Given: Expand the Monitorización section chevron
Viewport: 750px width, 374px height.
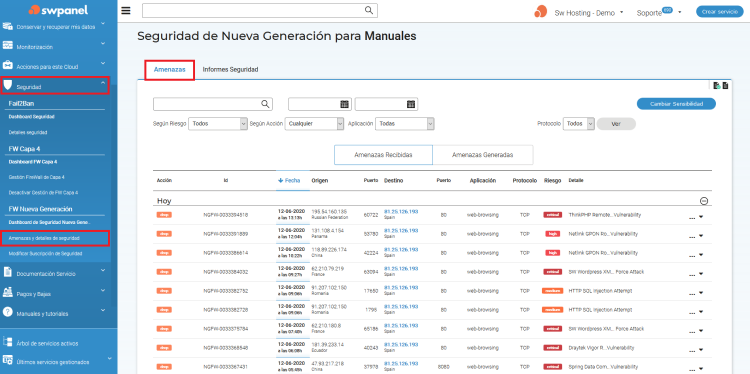Looking at the screenshot, I should pos(103,44).
